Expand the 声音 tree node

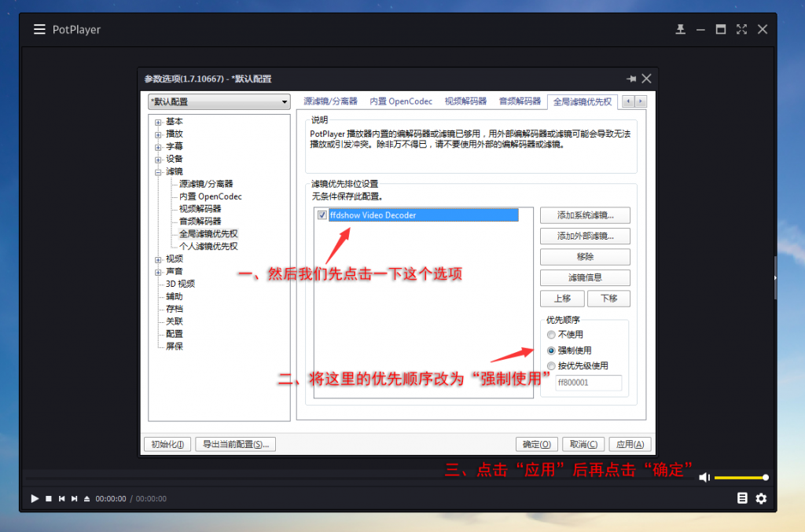click(158, 272)
